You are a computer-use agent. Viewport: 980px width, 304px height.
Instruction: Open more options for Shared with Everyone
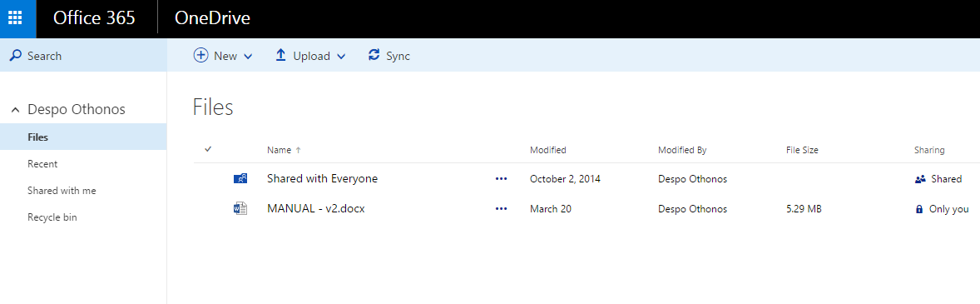(502, 179)
